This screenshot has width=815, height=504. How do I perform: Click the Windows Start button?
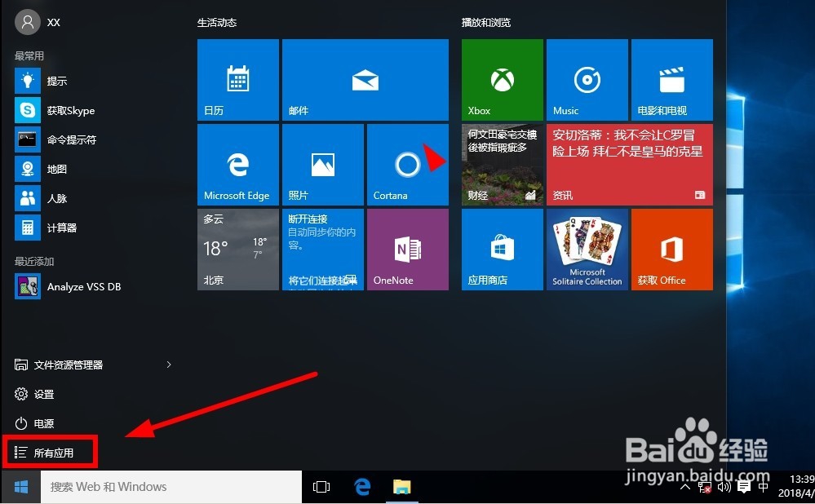(x=20, y=487)
